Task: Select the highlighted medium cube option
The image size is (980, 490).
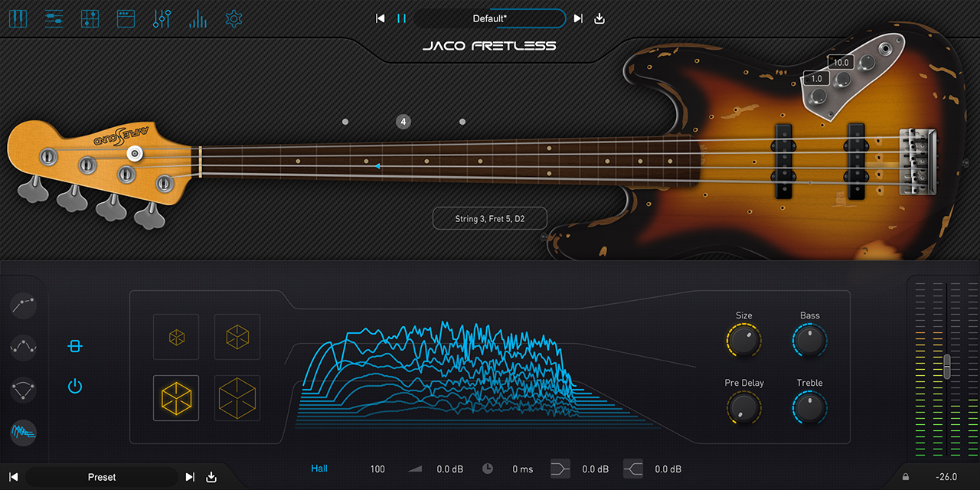Action: point(176,398)
